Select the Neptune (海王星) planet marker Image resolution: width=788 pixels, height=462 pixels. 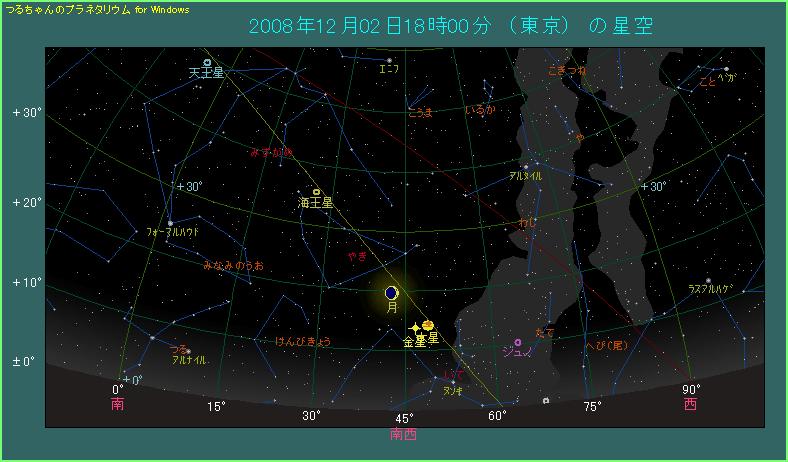316,191
